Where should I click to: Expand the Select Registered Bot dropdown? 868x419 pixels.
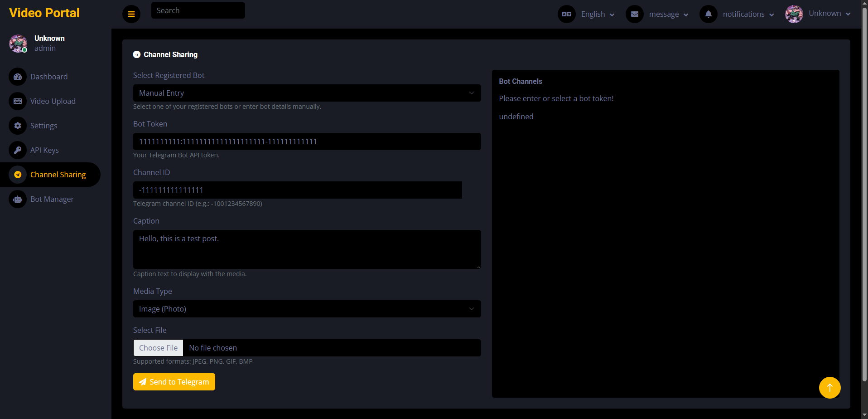(x=307, y=93)
